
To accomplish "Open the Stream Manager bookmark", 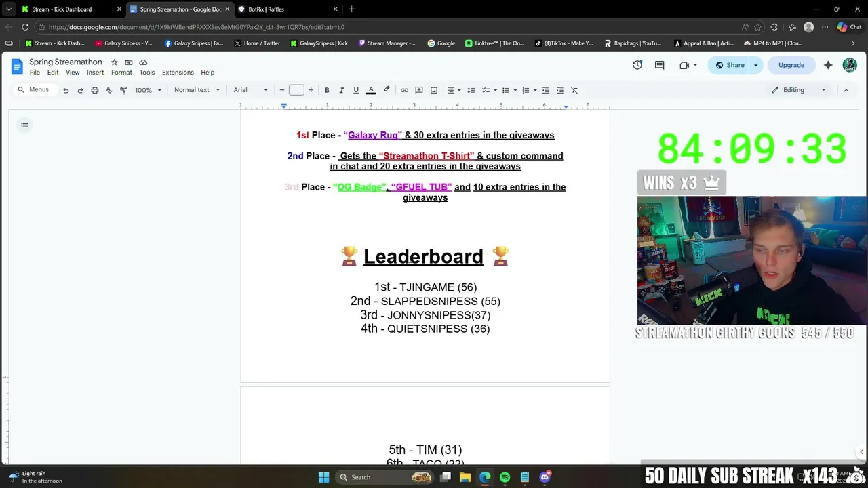I will 387,43.
